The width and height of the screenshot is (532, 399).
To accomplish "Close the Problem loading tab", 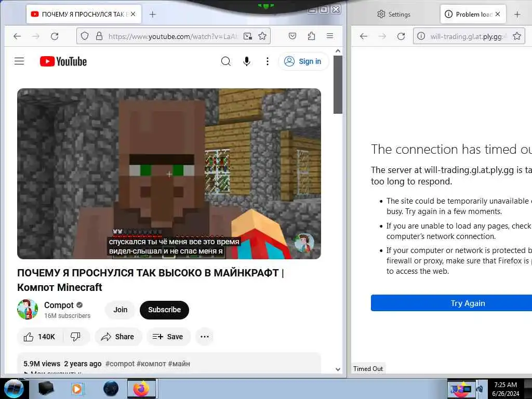I will (497, 14).
